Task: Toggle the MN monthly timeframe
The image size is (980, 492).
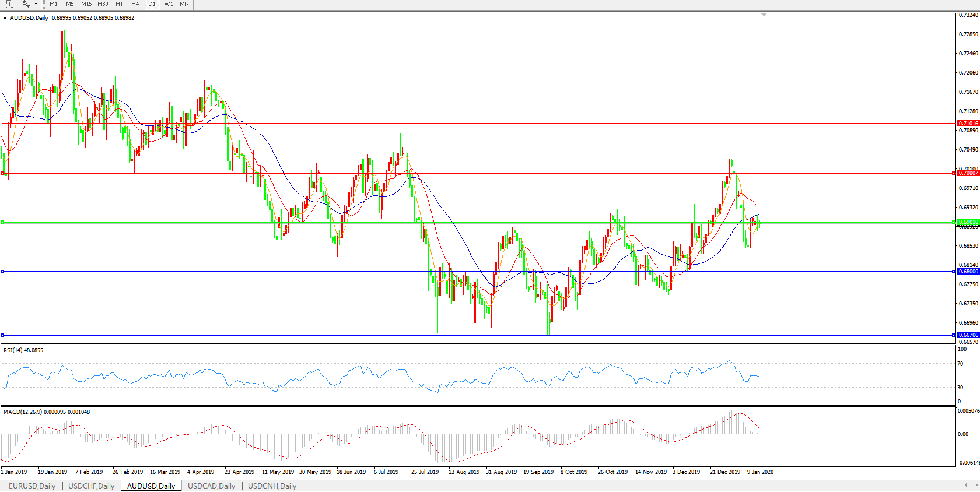Action: tap(184, 4)
